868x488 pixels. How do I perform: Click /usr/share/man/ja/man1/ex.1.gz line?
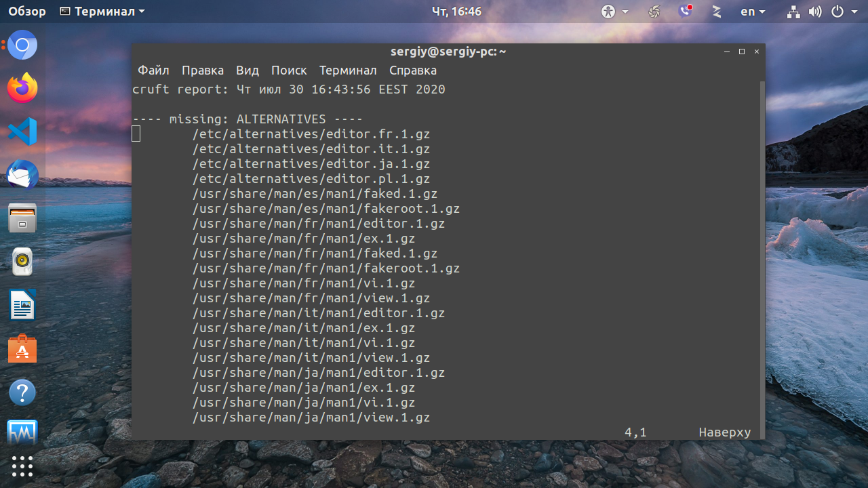(304, 388)
